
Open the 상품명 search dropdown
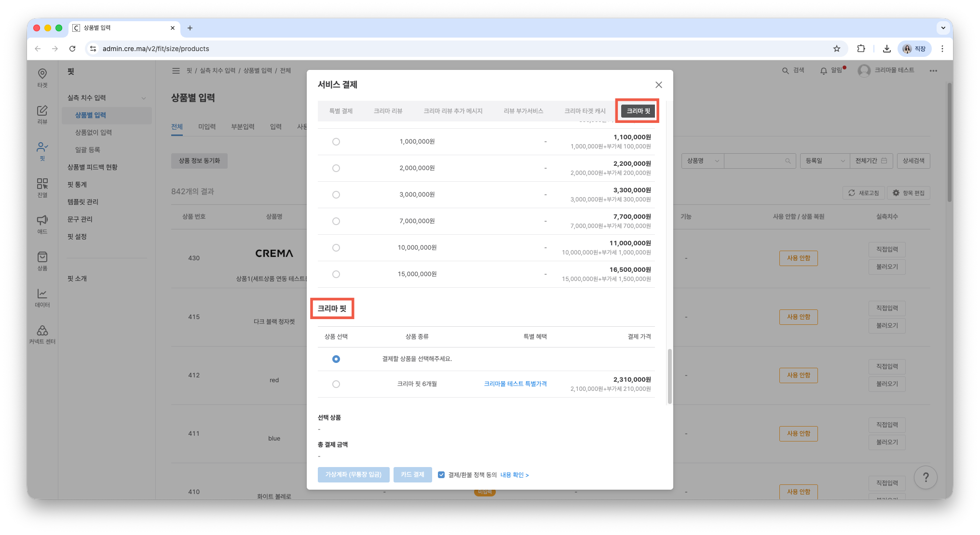coord(703,161)
